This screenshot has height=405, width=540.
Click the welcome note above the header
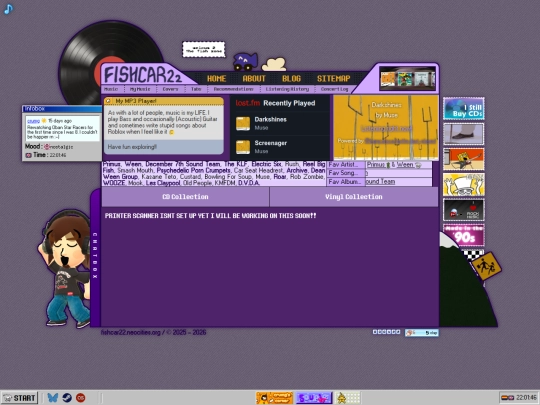click(204, 49)
